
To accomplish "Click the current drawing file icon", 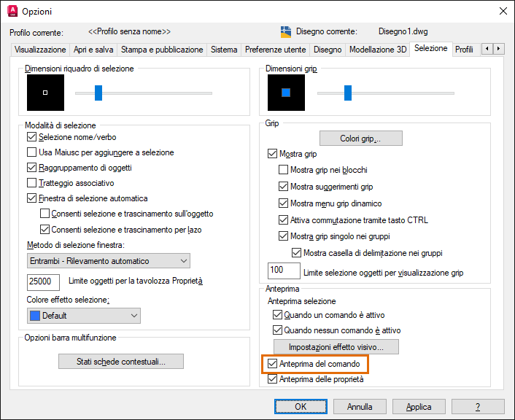I will (x=286, y=32).
